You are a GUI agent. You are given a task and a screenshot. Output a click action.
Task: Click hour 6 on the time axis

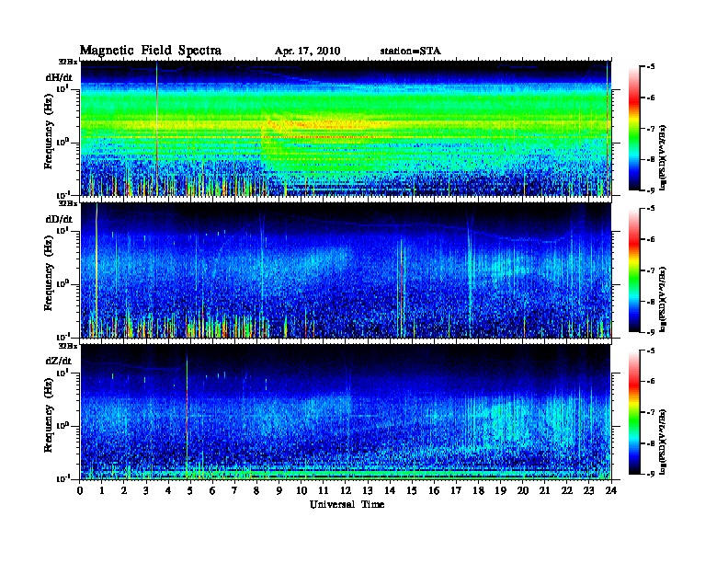pyautogui.click(x=212, y=491)
